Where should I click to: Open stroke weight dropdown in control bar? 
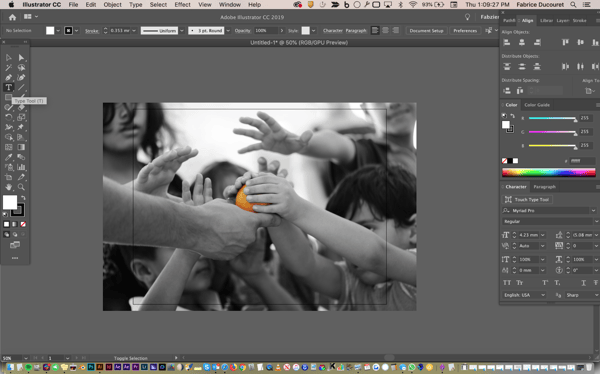tap(134, 31)
